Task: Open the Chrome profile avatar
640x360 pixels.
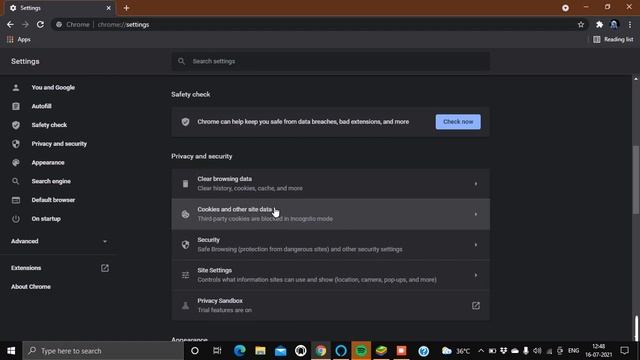Action: click(614, 24)
